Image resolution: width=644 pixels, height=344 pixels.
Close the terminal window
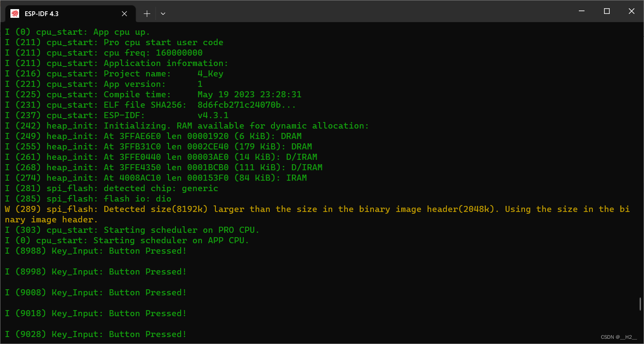(x=631, y=11)
